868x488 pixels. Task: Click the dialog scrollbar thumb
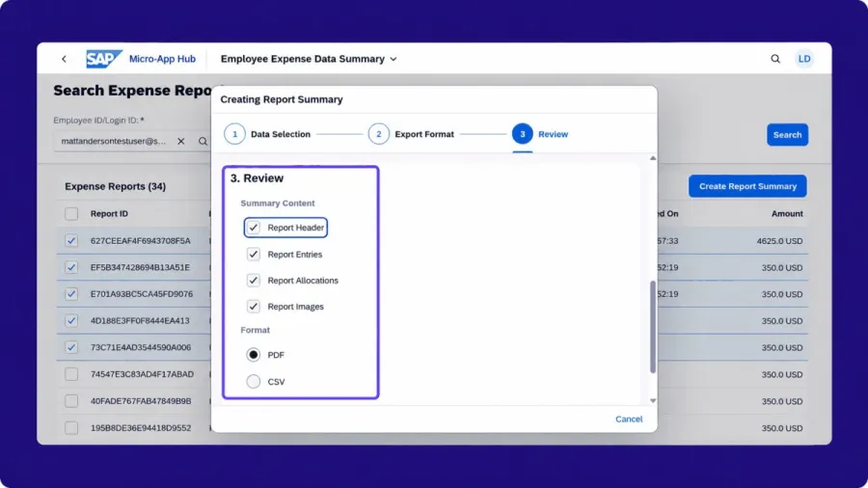tap(653, 326)
